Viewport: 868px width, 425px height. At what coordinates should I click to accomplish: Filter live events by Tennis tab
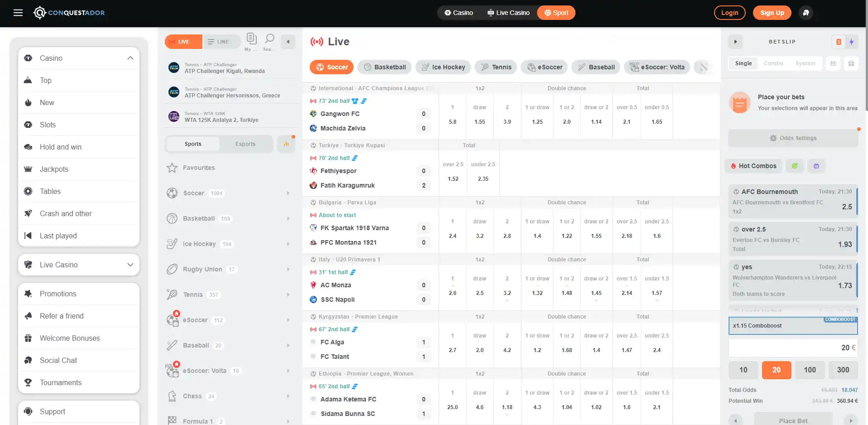(496, 67)
